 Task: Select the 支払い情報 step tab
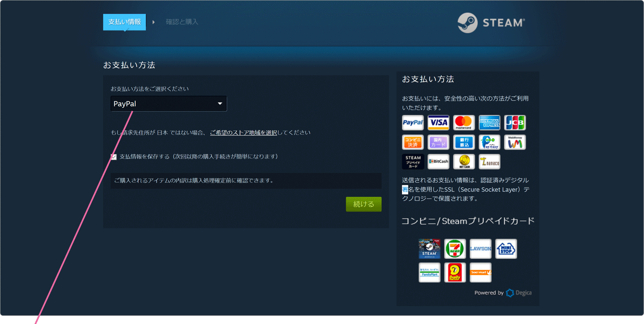click(124, 22)
